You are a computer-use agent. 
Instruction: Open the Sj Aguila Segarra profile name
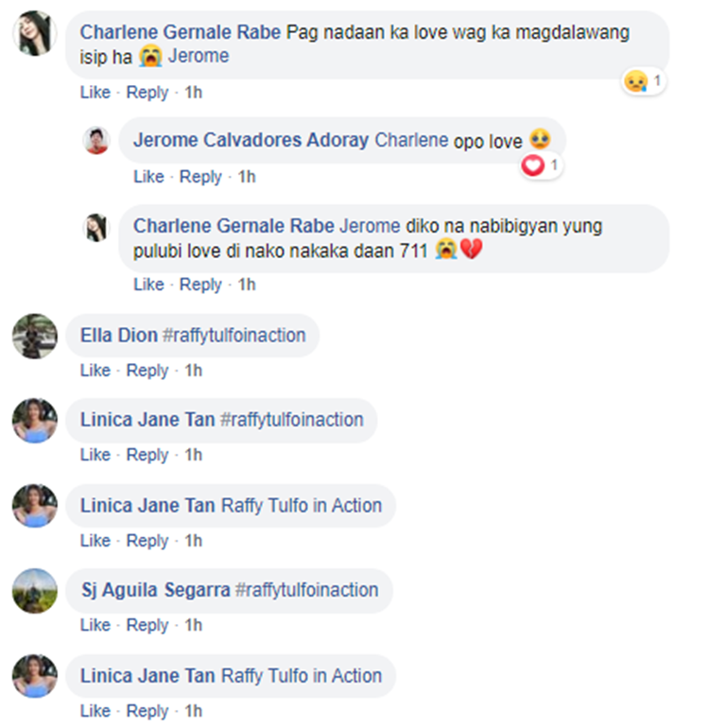(156, 590)
